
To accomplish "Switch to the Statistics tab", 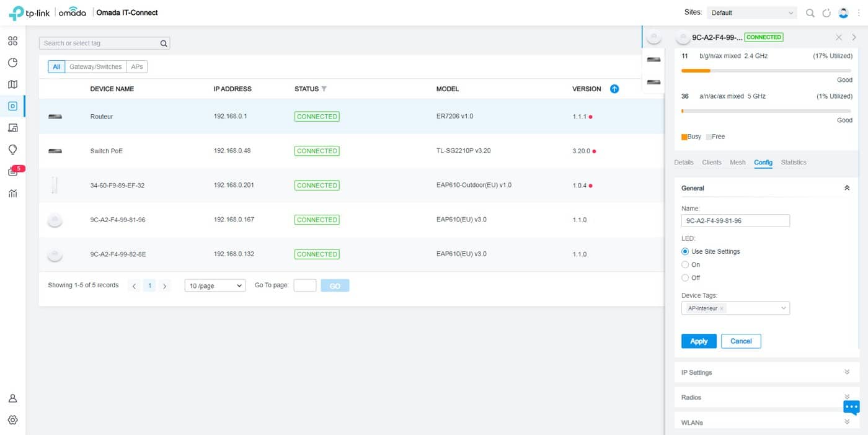I will pos(793,163).
